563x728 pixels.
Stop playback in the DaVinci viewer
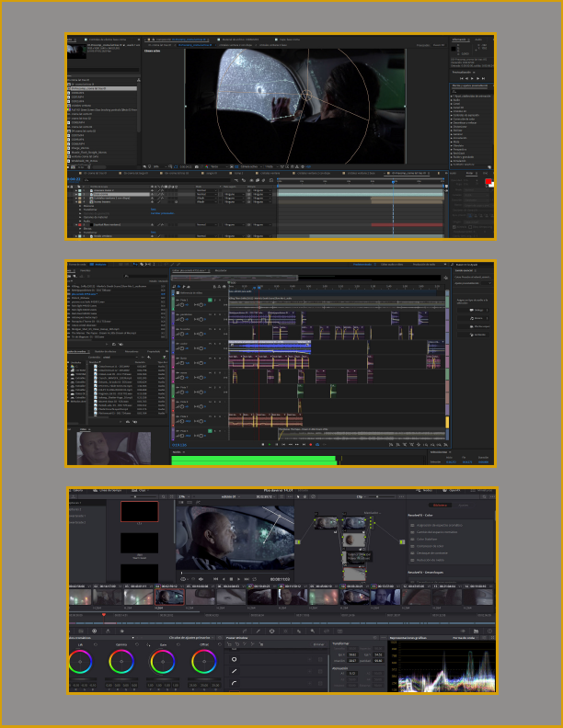[x=231, y=579]
